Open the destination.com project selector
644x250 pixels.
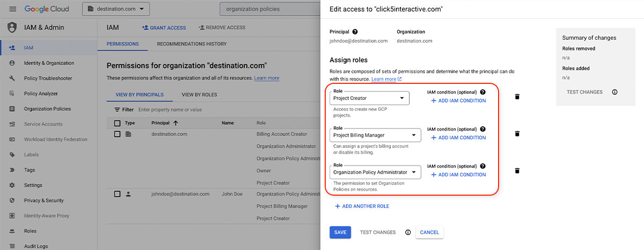(116, 9)
